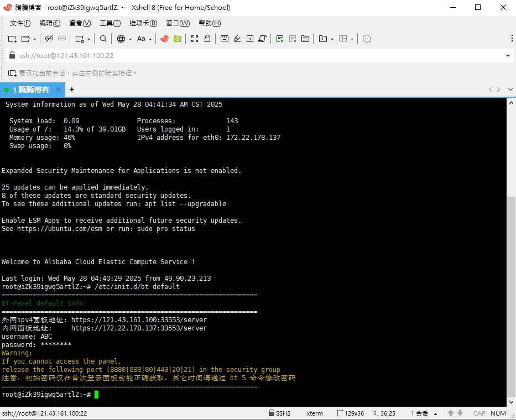Click the New Session toolbar icon
516x420 pixels.
pos(12,39)
